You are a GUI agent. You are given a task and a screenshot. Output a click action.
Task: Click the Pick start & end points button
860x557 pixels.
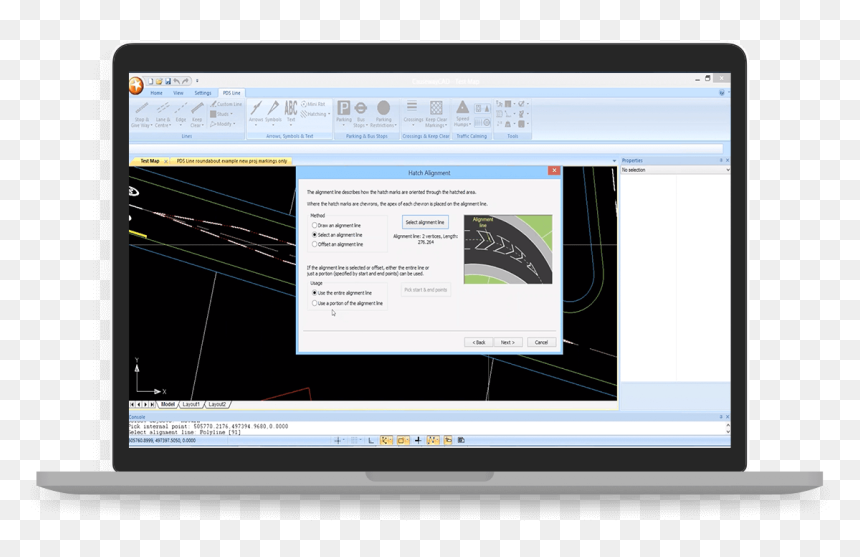click(426, 290)
